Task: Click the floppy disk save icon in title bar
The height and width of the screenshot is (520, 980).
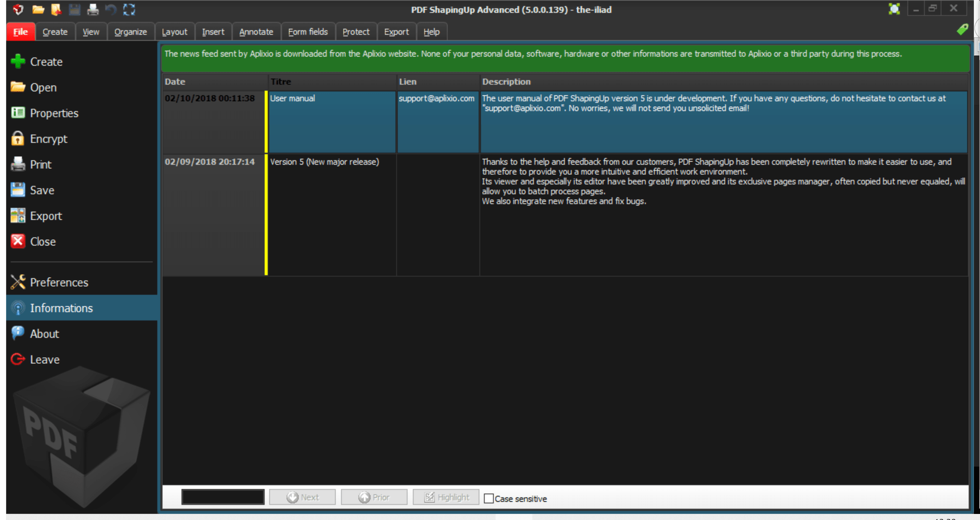Action: pos(75,9)
